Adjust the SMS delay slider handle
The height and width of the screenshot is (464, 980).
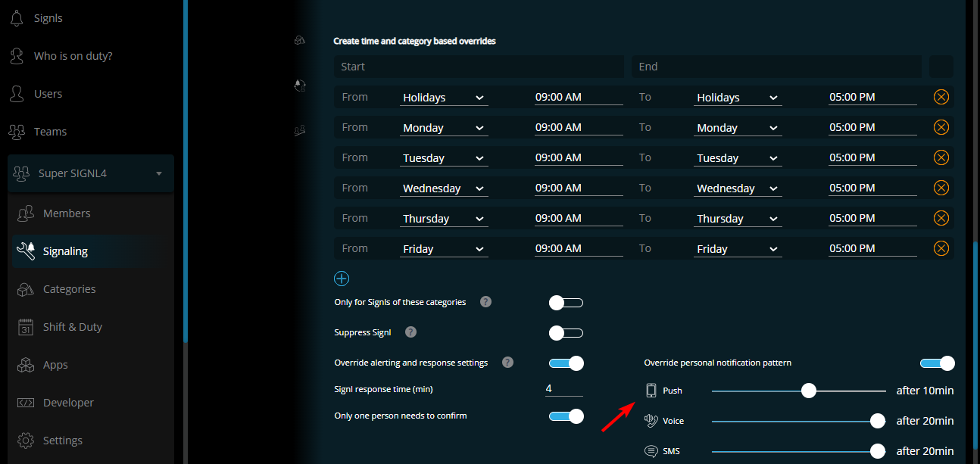[x=878, y=451]
